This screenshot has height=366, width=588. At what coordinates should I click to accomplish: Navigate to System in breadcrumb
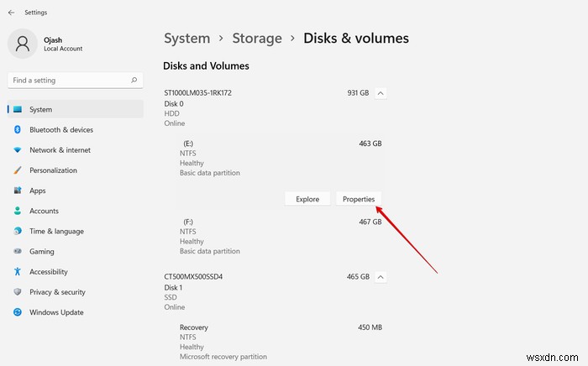tap(186, 38)
